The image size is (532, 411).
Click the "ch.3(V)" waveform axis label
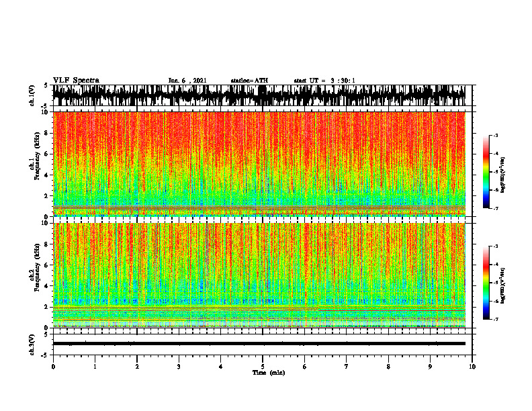click(x=32, y=345)
